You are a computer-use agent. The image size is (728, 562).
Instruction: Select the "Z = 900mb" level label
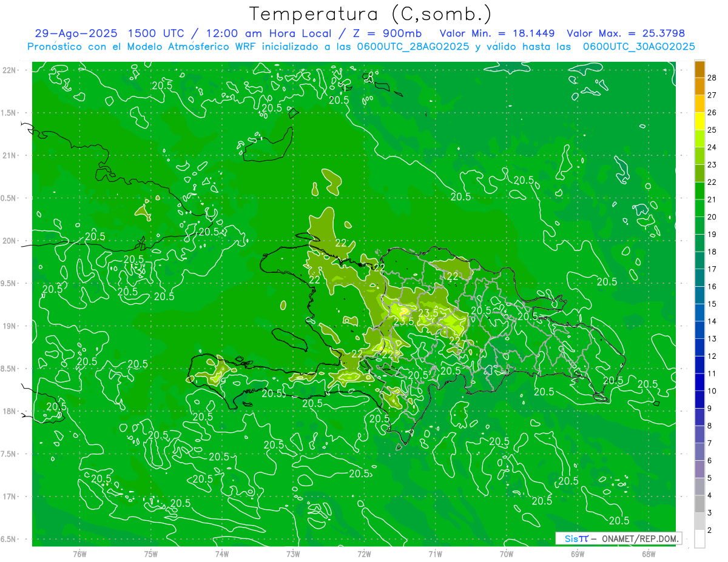(386, 33)
